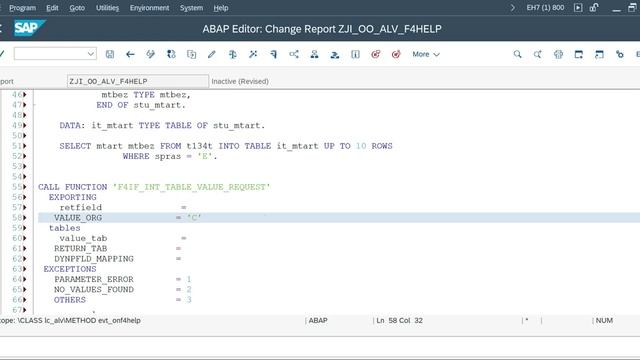Click the share/navigation stack icon
This screenshot has width=640, height=360.
tap(294, 54)
